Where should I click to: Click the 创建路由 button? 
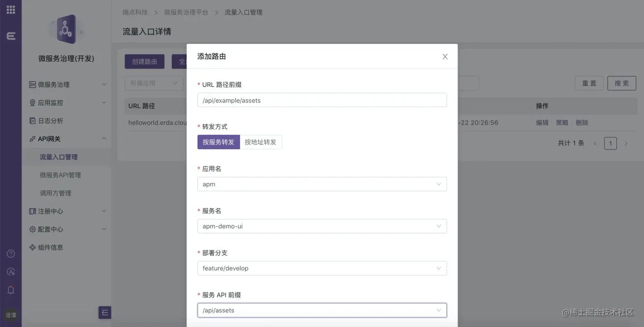[x=144, y=62]
